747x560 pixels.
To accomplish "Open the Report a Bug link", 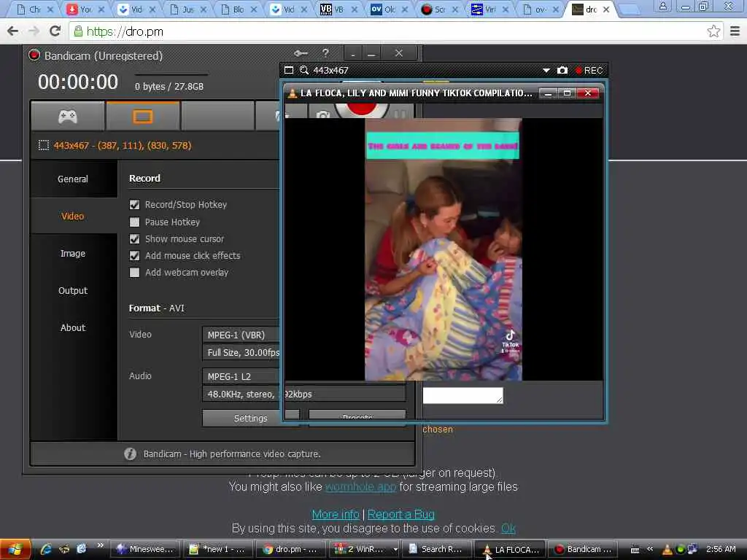I will pyautogui.click(x=401, y=514).
